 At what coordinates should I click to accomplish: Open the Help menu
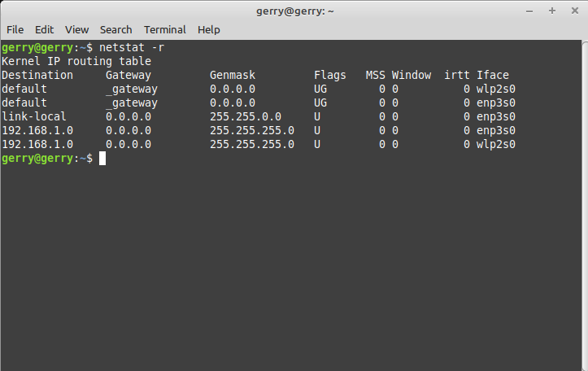209,29
